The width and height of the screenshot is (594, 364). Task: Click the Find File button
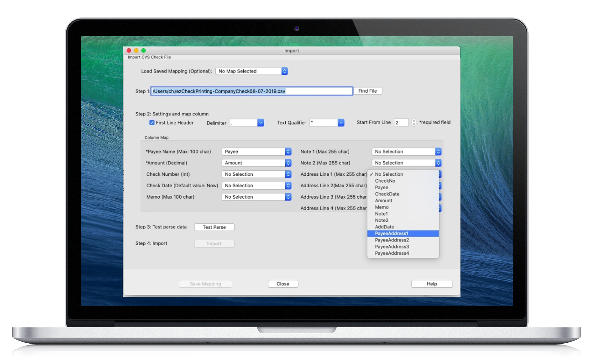click(x=367, y=91)
